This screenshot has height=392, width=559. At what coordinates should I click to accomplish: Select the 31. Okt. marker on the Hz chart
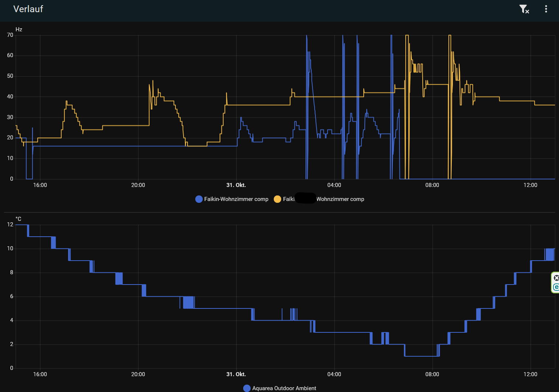click(236, 185)
